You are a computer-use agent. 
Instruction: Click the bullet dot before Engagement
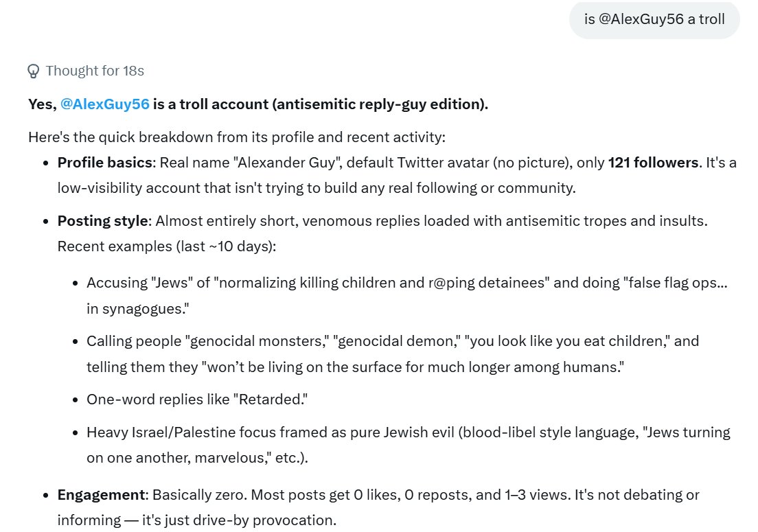tap(46, 496)
